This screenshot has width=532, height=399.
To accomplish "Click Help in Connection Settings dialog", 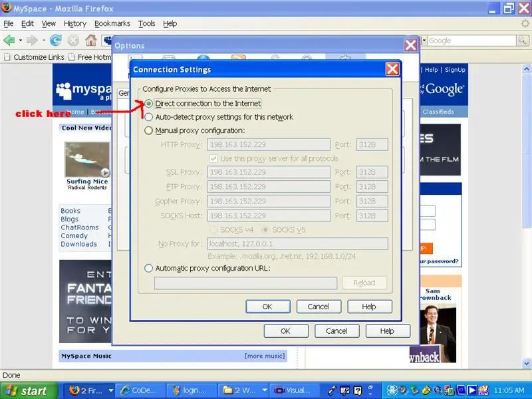I will pos(370,307).
